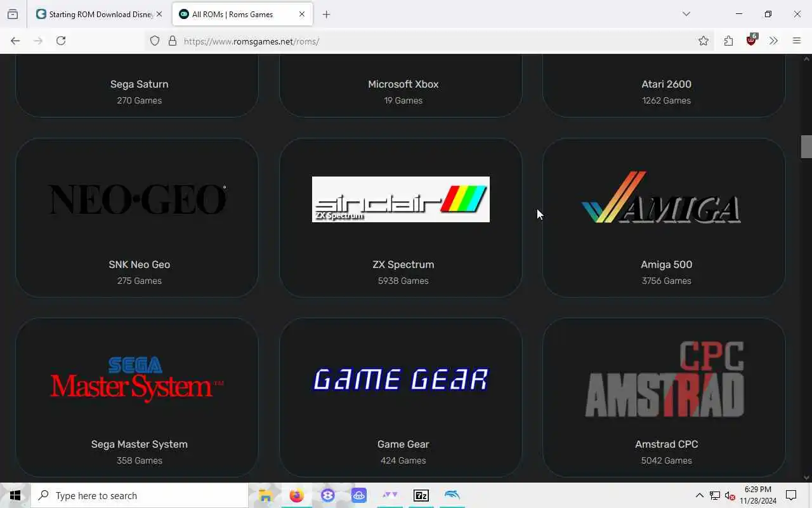Click the page vertical scrollbar thumb
812x508 pixels.
806,147
